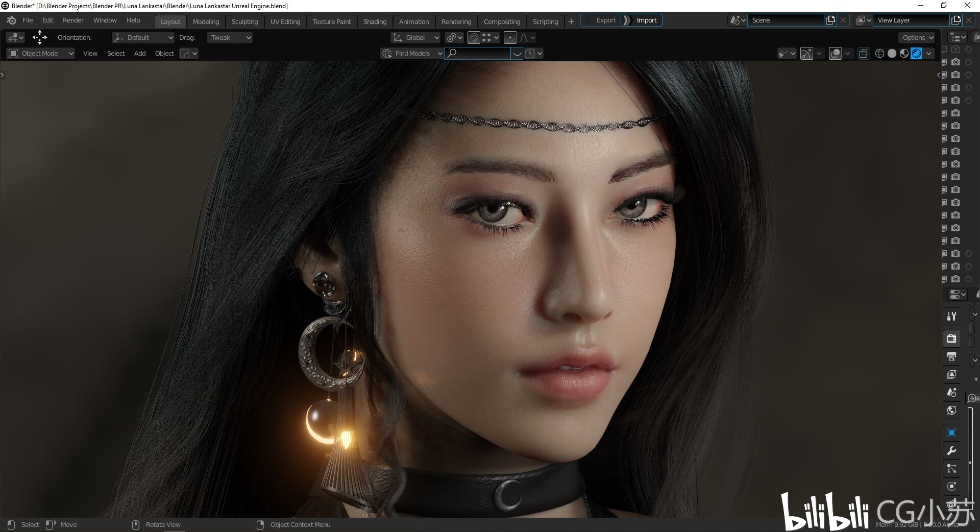Open the Scene properties tab
The width and height of the screenshot is (980, 532).
[951, 392]
